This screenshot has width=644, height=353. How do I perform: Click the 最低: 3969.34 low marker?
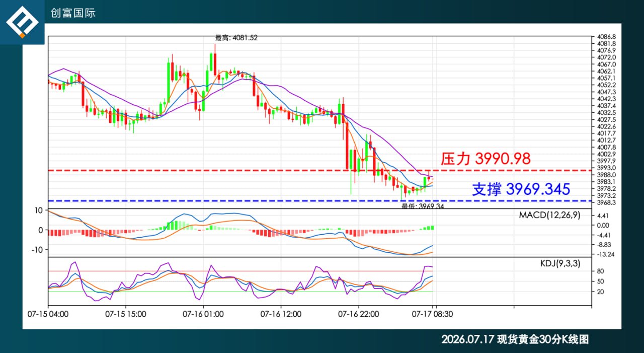tap(423, 206)
